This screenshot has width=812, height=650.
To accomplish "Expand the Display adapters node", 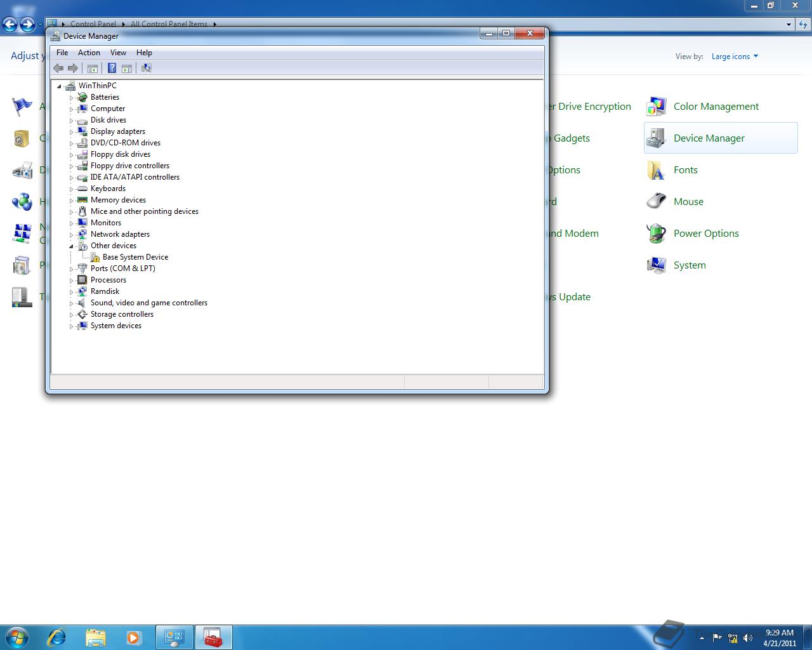I will tap(71, 132).
